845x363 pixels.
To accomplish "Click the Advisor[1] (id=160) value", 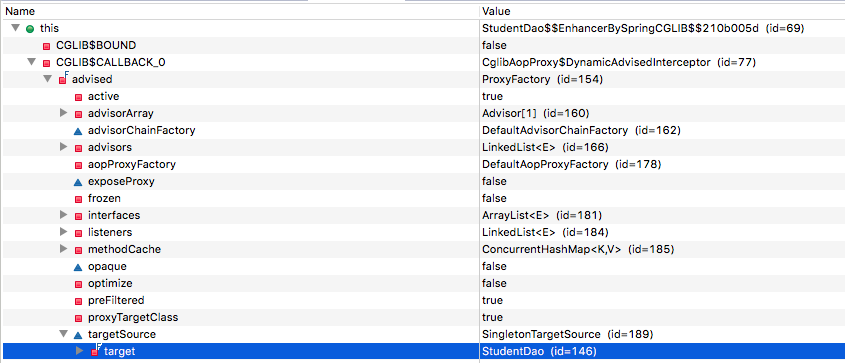I will coord(535,114).
